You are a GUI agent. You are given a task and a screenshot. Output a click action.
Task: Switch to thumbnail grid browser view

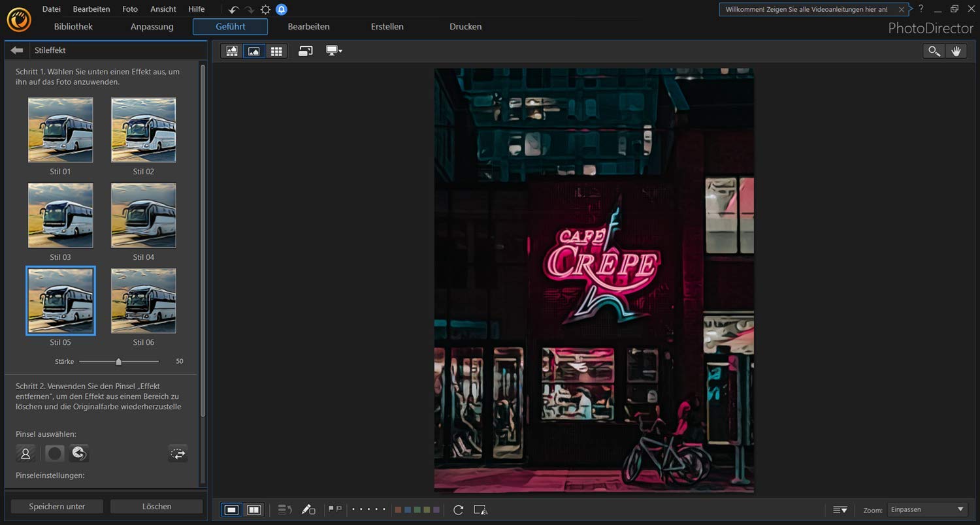pos(276,51)
